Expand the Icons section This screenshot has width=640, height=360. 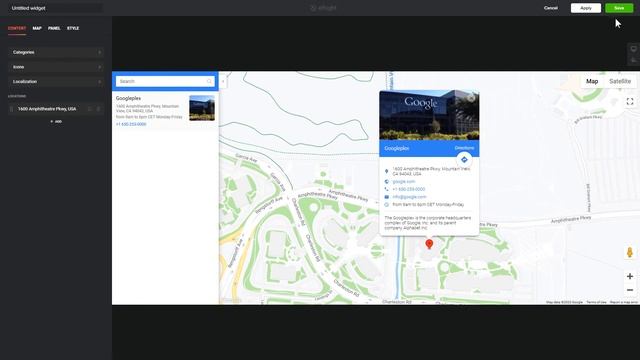coord(56,67)
